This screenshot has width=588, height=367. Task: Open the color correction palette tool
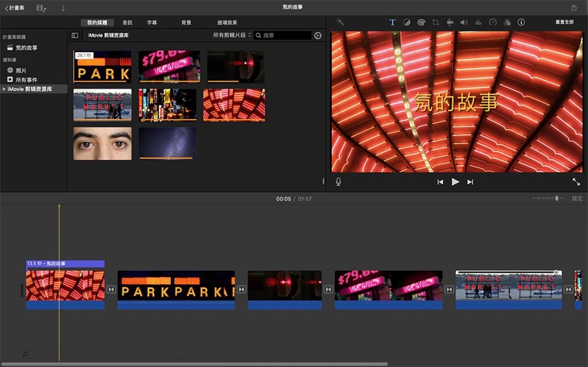point(421,22)
